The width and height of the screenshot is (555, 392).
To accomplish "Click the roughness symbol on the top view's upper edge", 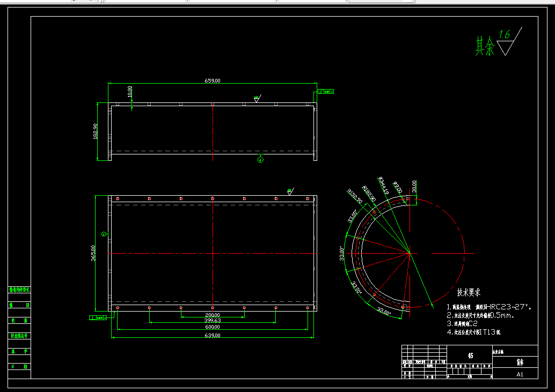I will pos(258,98).
